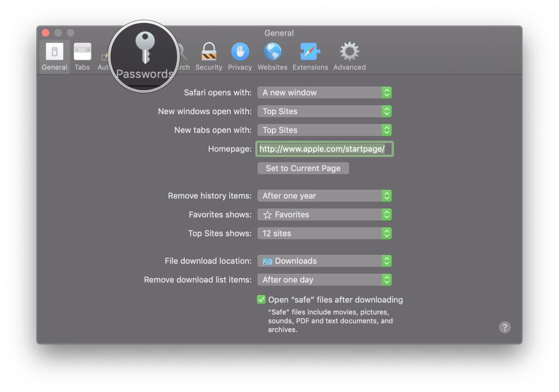Image resolution: width=559 pixels, height=392 pixels.
Task: Switch to the Security preferences icon
Action: (x=209, y=54)
